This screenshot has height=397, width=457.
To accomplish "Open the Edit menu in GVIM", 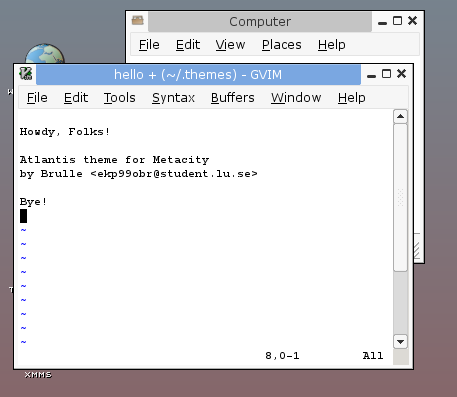I will (x=76, y=98).
